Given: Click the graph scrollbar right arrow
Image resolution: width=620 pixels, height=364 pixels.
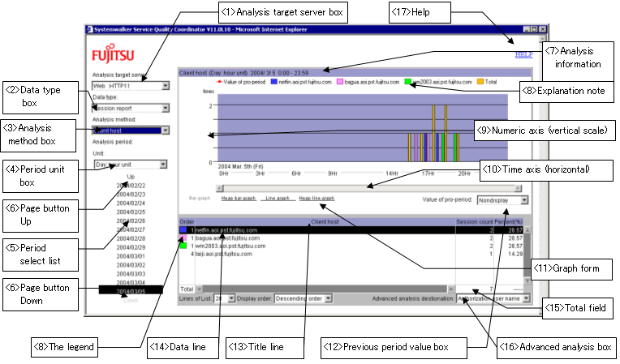Looking at the screenshot, I should (518, 188).
